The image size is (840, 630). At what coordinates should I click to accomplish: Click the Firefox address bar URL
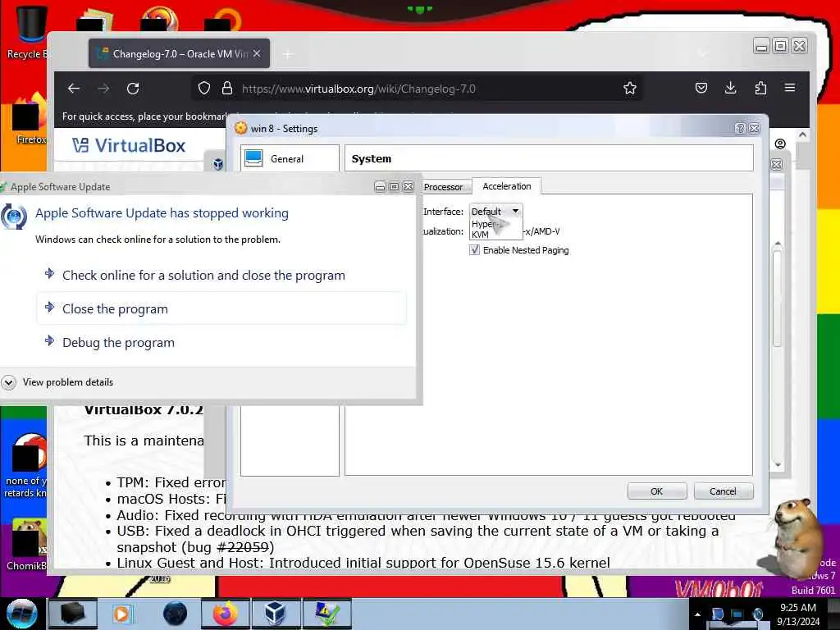(x=358, y=89)
